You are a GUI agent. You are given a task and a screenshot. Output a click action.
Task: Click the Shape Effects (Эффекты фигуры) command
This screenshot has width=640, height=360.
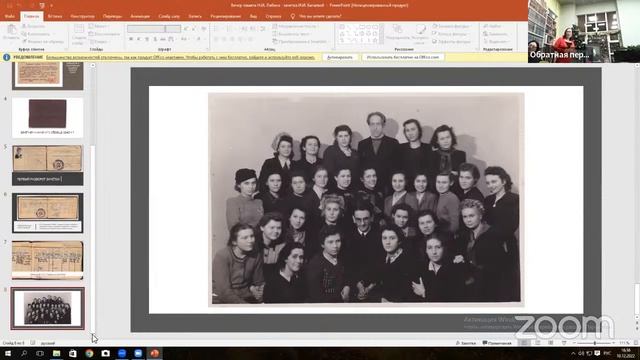click(x=452, y=42)
